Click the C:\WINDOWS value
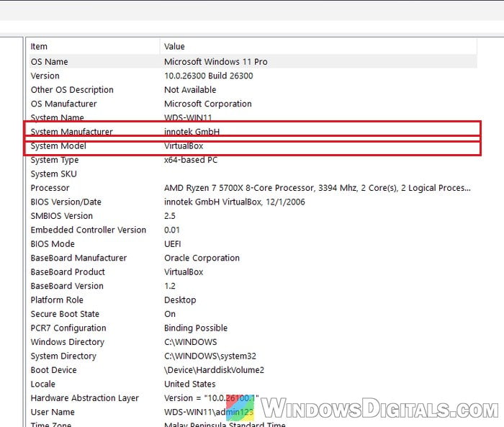 click(x=191, y=342)
